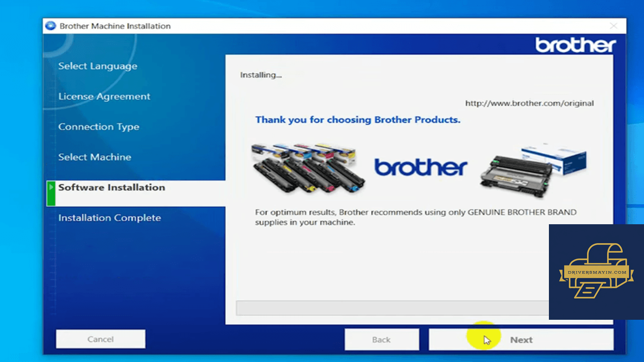The width and height of the screenshot is (644, 362).
Task: Jump to the Installation Complete step
Action: [110, 218]
